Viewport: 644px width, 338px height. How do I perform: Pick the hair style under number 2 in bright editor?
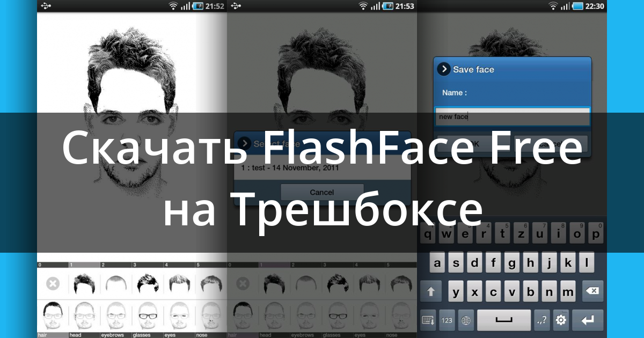[116, 284]
